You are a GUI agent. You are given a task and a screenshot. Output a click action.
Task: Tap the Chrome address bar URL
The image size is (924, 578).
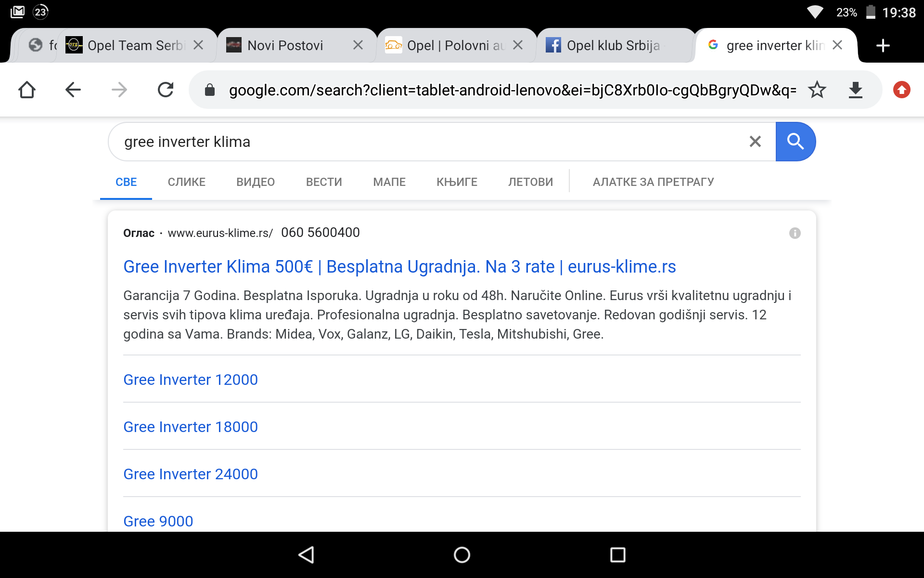point(513,90)
